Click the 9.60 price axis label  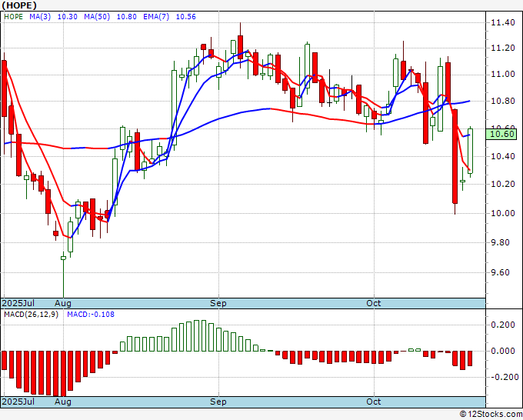coord(505,272)
